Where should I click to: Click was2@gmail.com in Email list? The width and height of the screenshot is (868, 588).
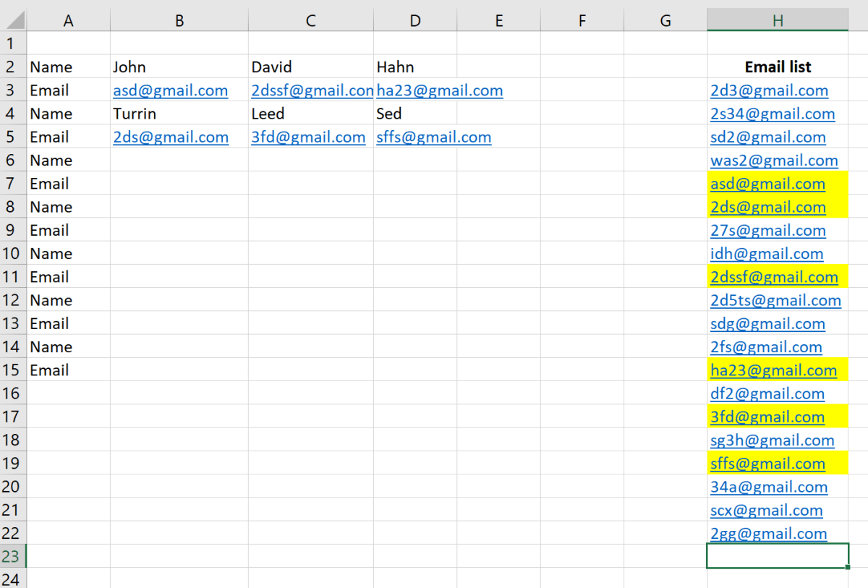(x=774, y=160)
